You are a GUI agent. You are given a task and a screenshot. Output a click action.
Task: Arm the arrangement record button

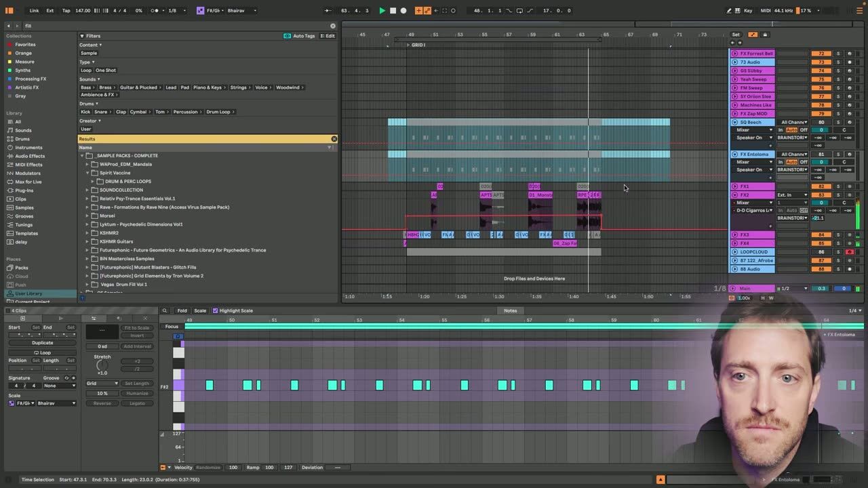403,11
